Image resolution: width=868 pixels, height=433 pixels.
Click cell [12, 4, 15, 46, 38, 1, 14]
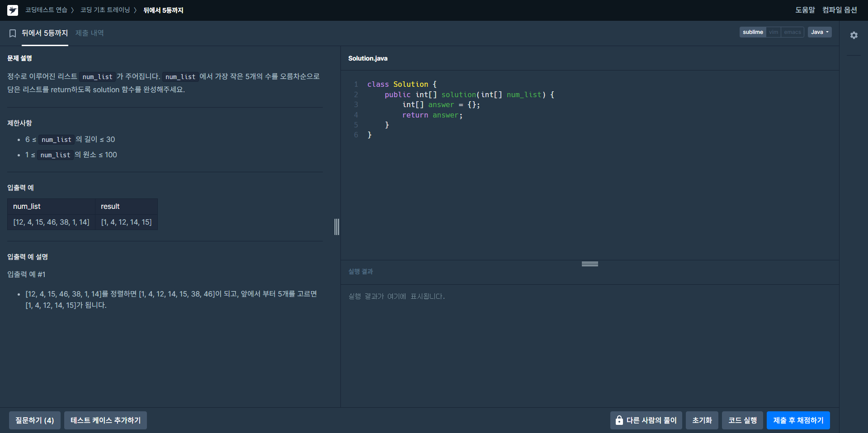[x=51, y=222]
